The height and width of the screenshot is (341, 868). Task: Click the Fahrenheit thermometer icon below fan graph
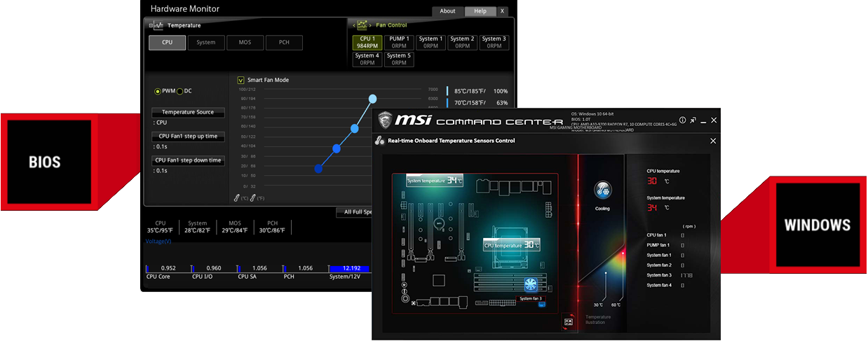tap(252, 198)
